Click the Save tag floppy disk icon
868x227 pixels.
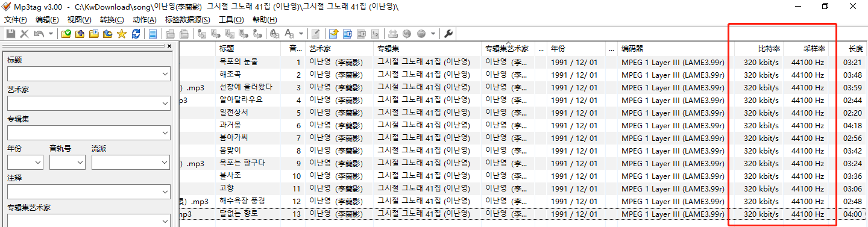click(x=11, y=34)
